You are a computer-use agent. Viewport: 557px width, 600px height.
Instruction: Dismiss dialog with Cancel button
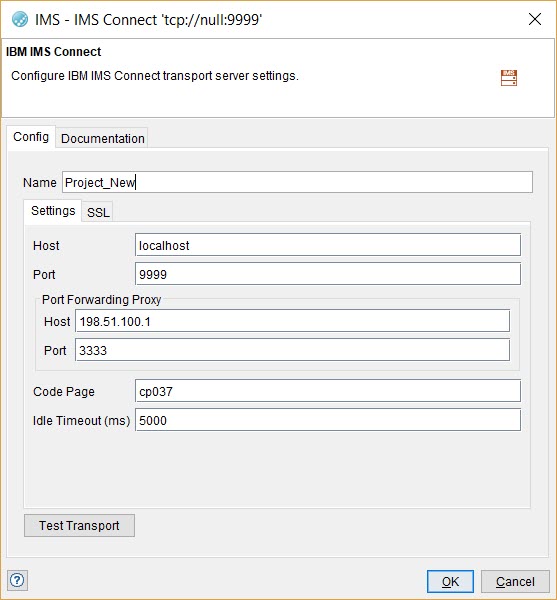[x=515, y=581]
